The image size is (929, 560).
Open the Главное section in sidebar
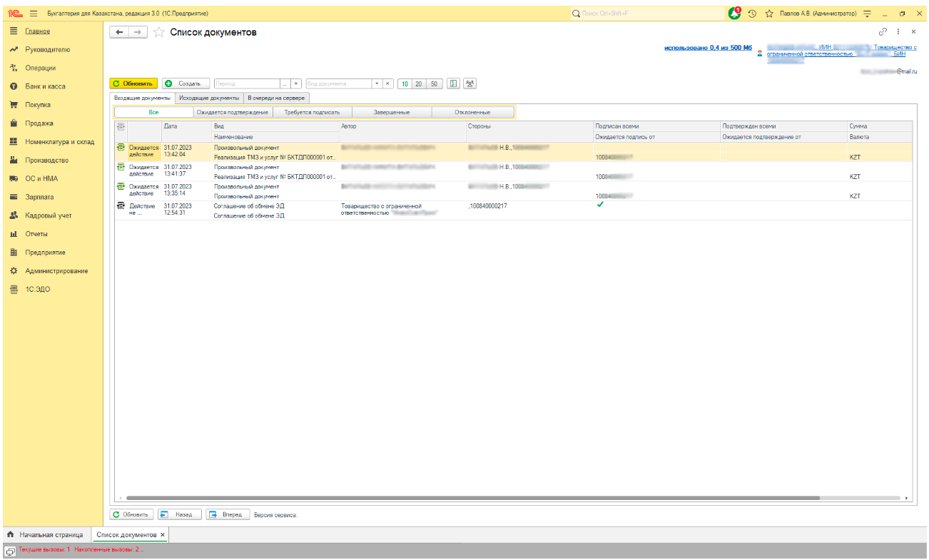(x=38, y=31)
